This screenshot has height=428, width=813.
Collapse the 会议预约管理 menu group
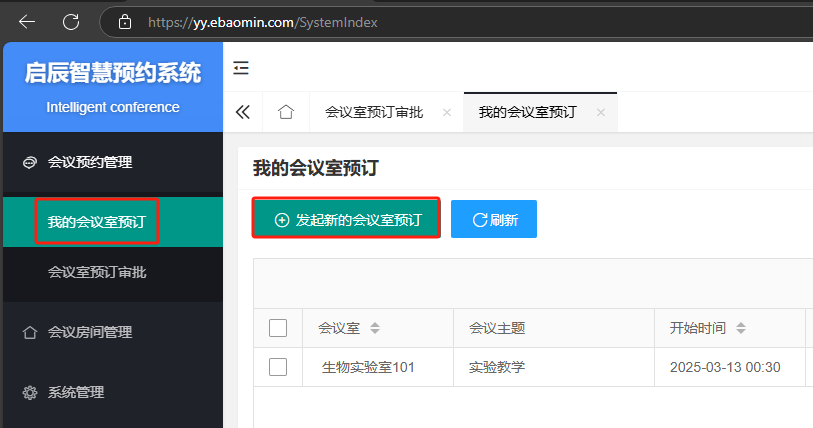(90, 162)
